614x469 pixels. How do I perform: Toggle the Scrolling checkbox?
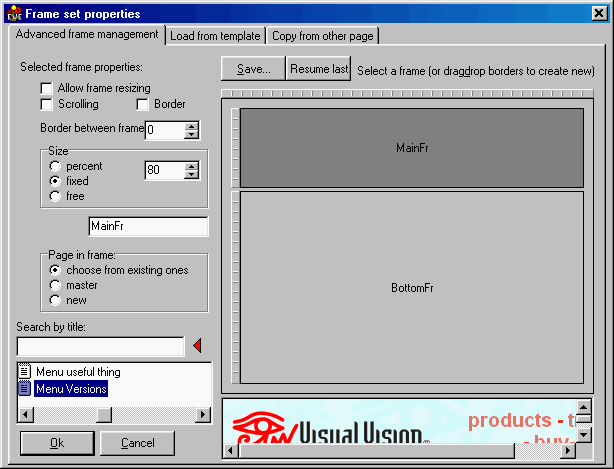(x=47, y=104)
